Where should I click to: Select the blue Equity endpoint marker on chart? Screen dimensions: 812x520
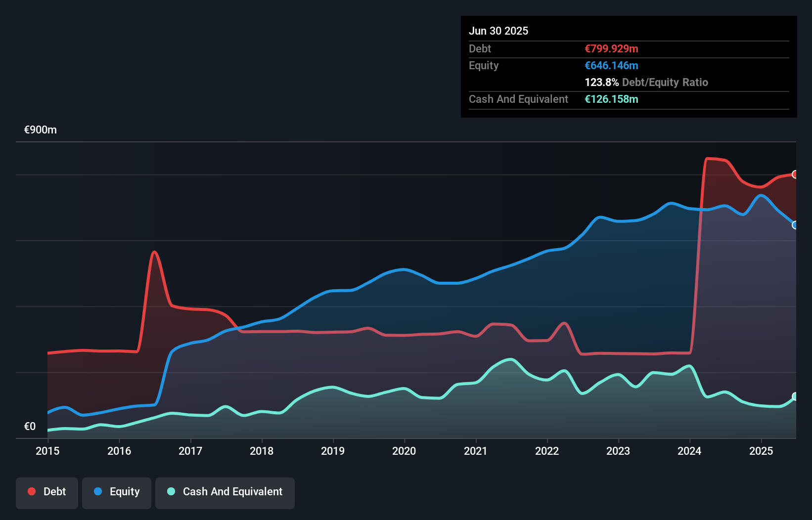pos(795,225)
